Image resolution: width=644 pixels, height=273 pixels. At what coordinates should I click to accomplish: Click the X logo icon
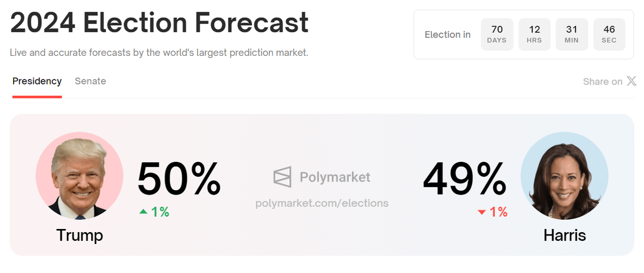click(632, 81)
